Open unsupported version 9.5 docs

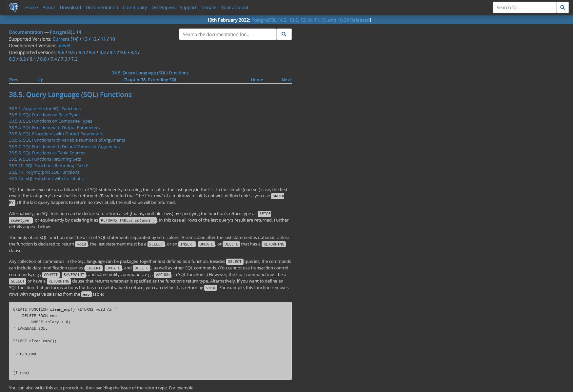point(71,52)
